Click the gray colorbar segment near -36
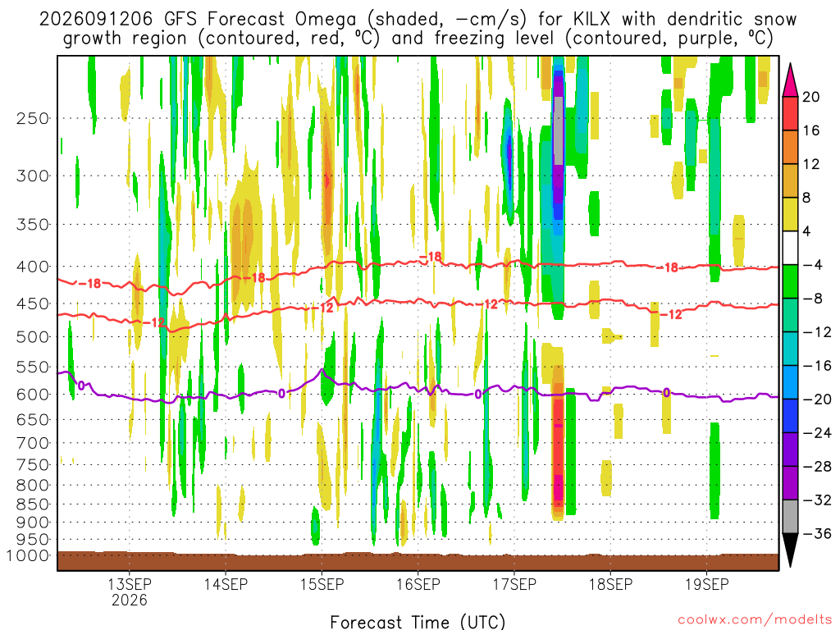 790,517
